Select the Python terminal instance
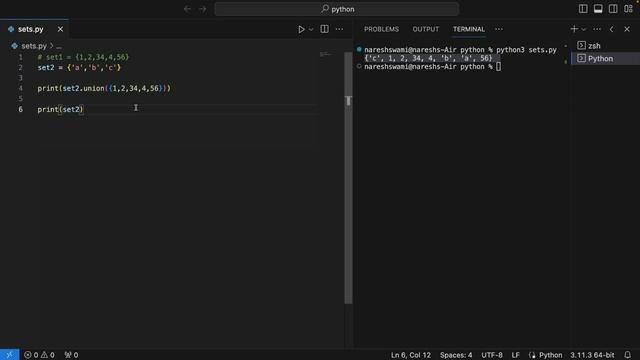The height and width of the screenshot is (360, 640). tap(606, 58)
